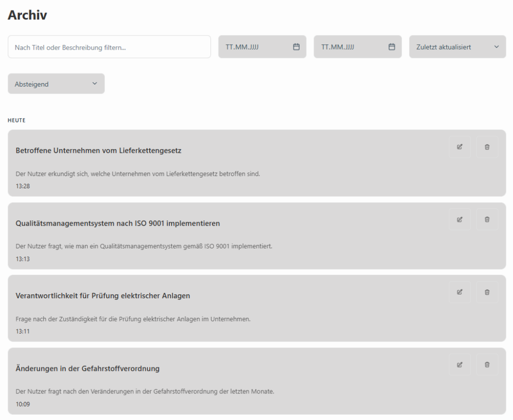513x420 pixels.
Task: Delete the ISO 9001 entry
Action: click(487, 220)
